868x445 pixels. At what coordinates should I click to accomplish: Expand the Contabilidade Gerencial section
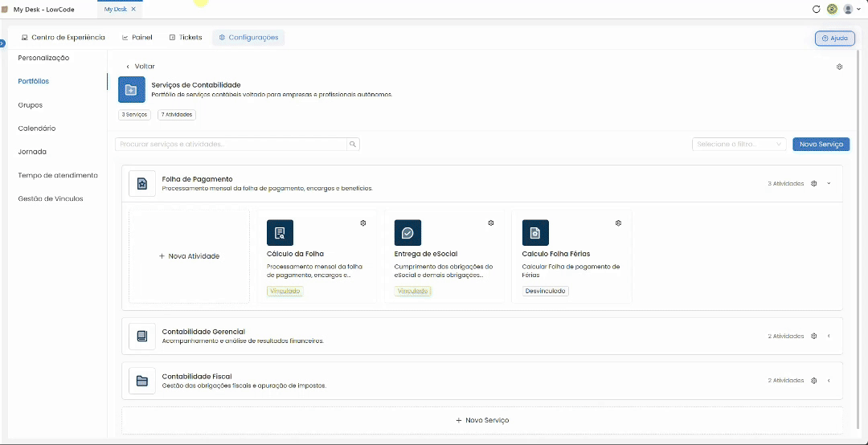pos(829,336)
